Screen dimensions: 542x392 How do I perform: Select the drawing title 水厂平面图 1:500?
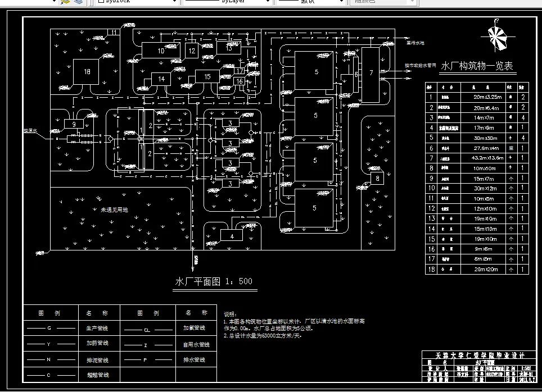214,281
